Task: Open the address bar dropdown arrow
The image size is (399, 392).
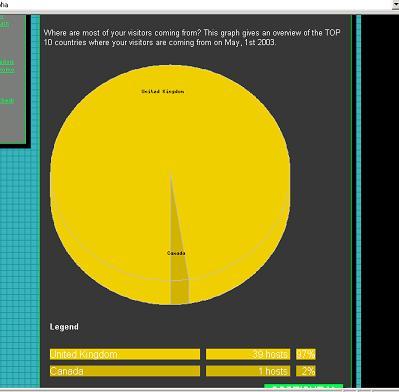Action: tap(396, 4)
